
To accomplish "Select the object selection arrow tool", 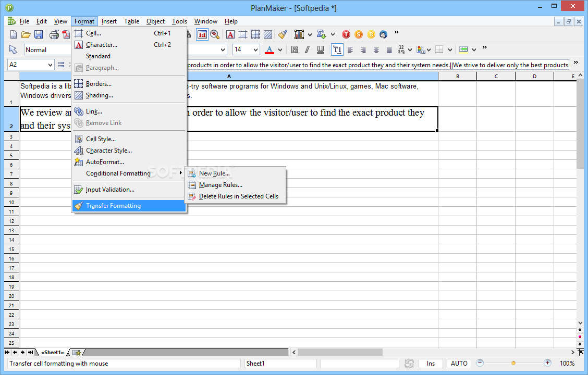I will tap(13, 49).
